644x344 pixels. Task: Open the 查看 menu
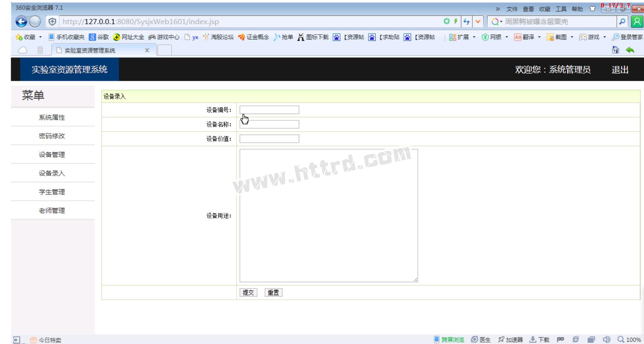[528, 9]
